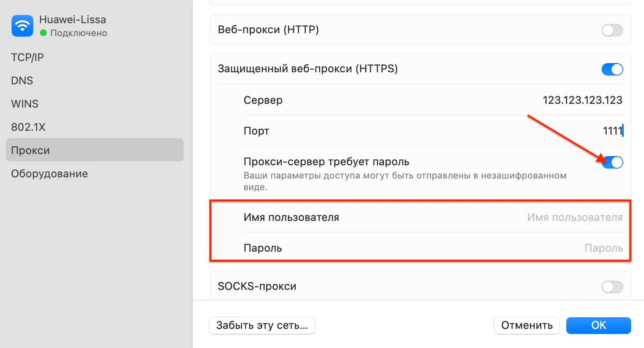Select the Huawei-Lissa network name

(73, 20)
